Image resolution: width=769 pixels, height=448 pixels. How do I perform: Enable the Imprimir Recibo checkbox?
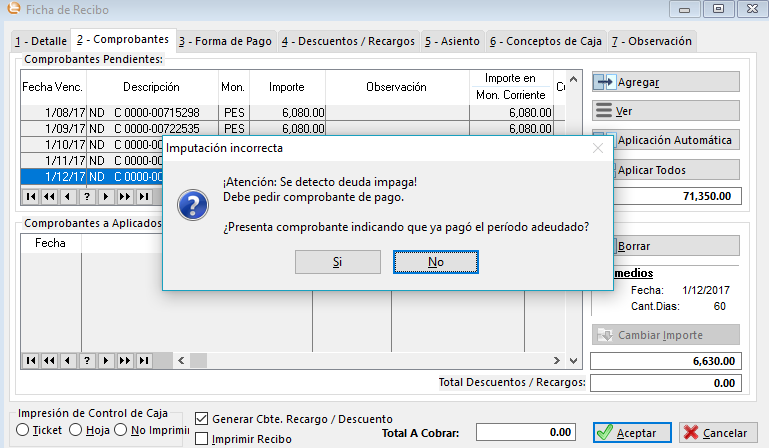click(202, 438)
